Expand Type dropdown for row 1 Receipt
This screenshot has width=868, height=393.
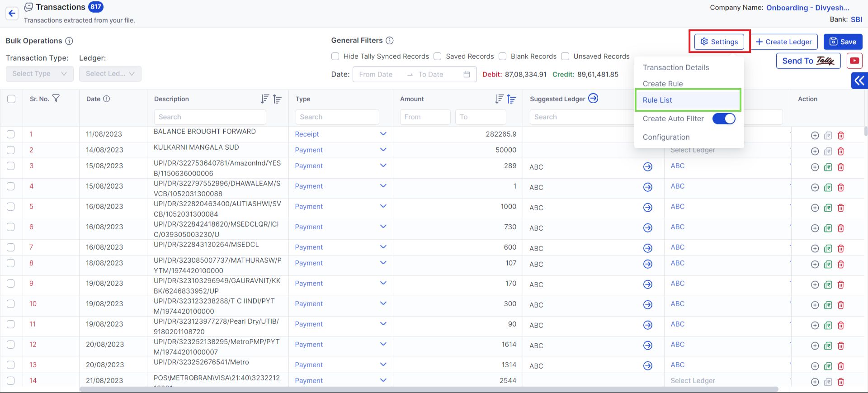point(383,134)
